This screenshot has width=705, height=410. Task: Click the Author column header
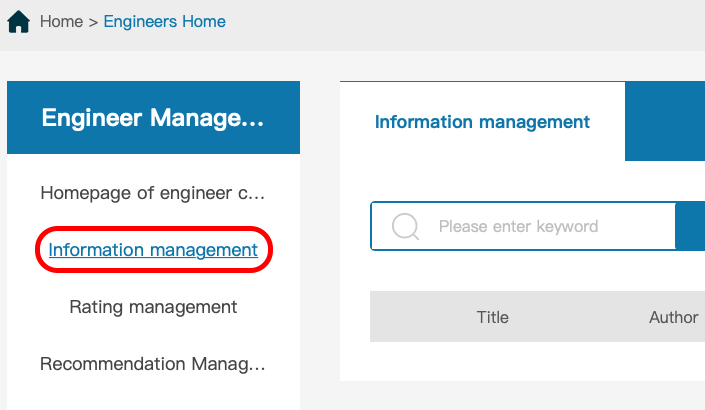[674, 317]
